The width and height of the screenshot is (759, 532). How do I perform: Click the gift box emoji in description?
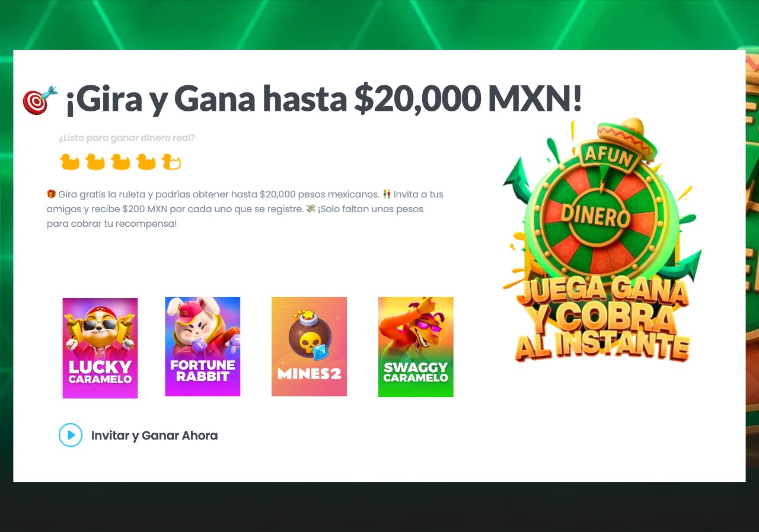(x=51, y=194)
